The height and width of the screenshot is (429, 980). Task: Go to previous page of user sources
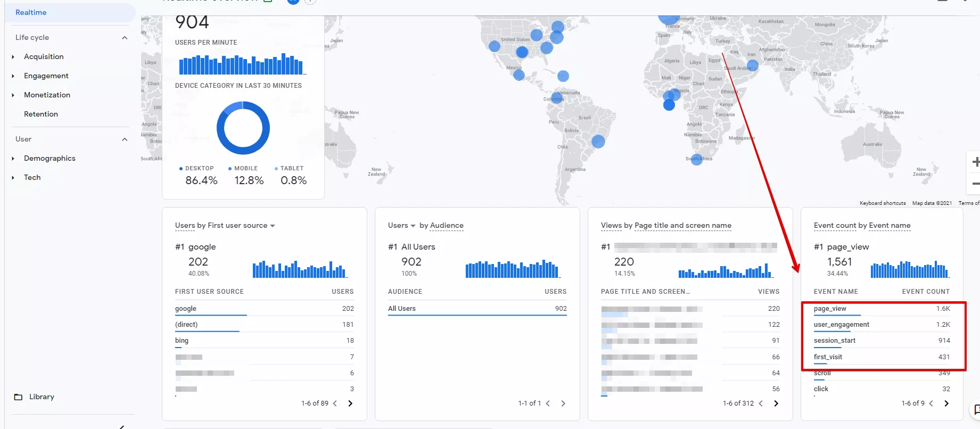pyautogui.click(x=335, y=403)
